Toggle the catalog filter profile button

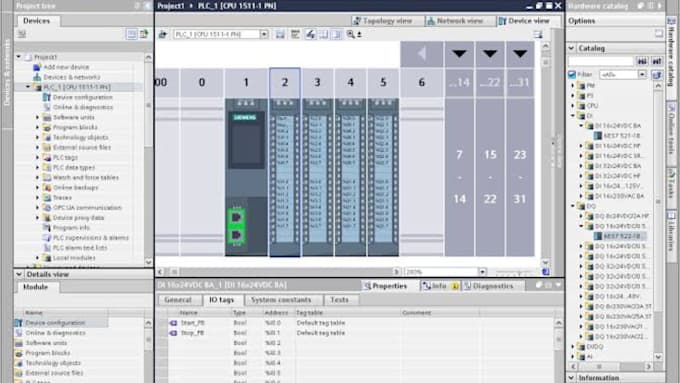click(657, 75)
